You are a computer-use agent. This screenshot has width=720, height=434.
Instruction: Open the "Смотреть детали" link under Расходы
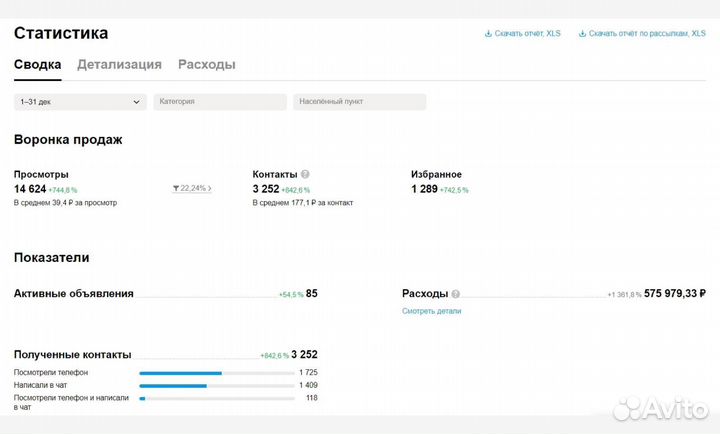[431, 311]
